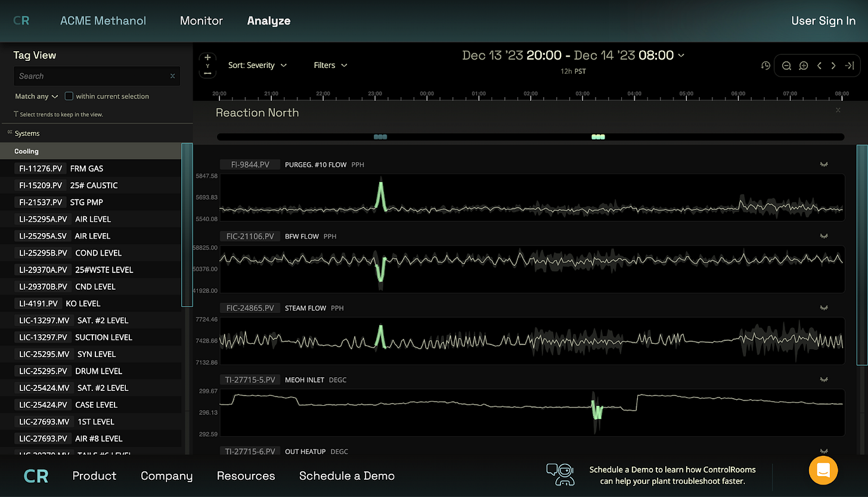
Task: Hide the FIC-24865.PV STEAM FLOW trend
Action: click(x=824, y=308)
